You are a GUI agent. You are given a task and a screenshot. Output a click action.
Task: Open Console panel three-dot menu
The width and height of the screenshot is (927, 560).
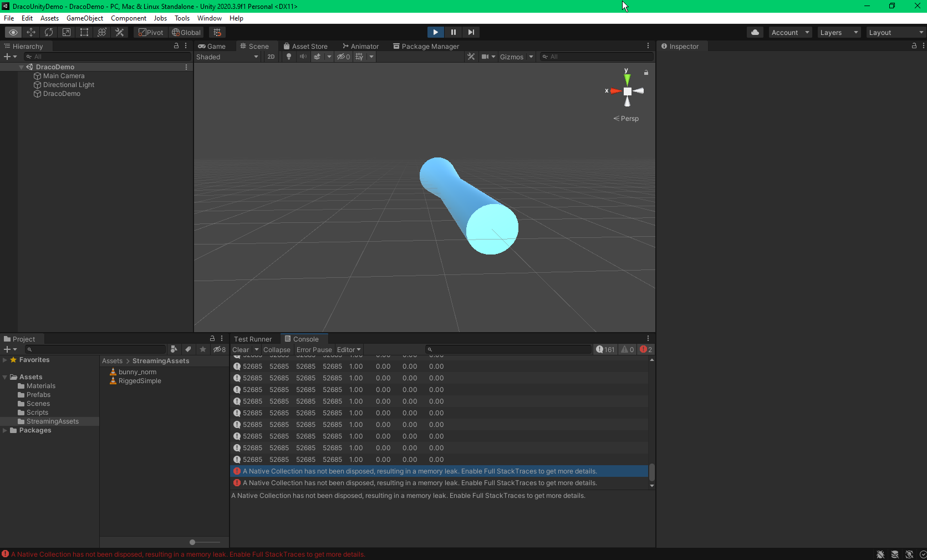[648, 338]
